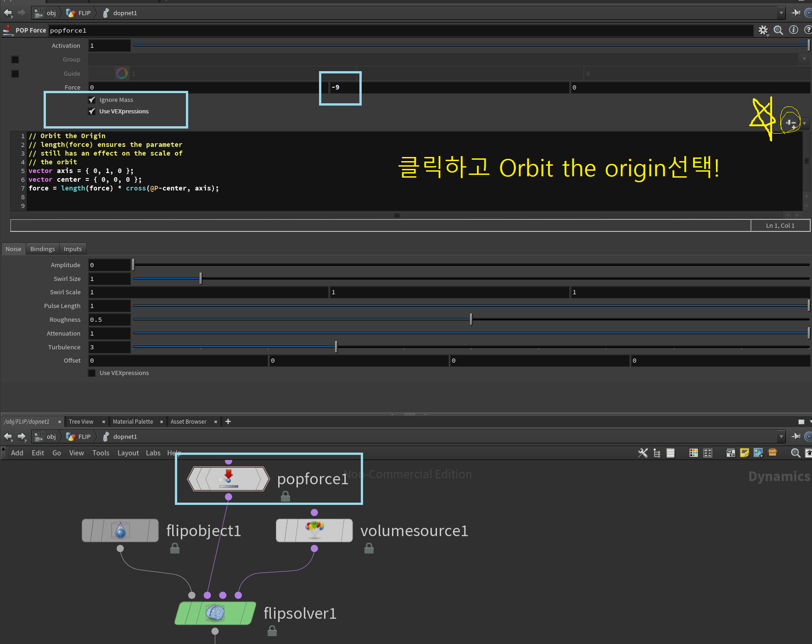Open the Material Palette pane tab
Viewport: 812px width, 644px height.
(133, 421)
